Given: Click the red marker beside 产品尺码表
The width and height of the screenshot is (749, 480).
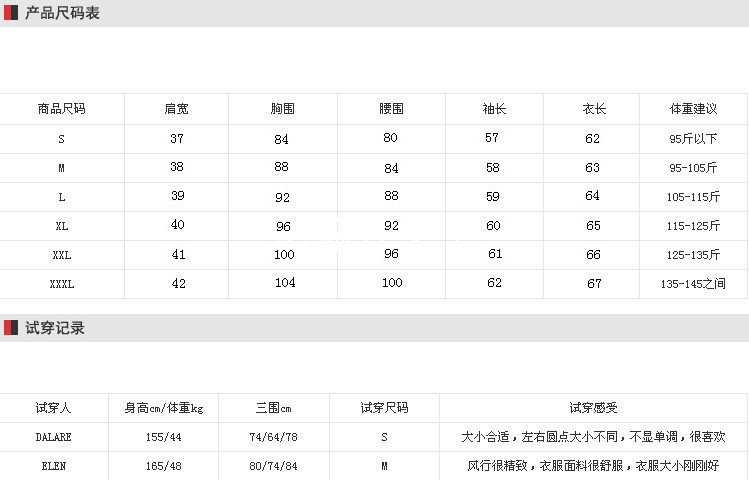Looking at the screenshot, I should (x=10, y=13).
